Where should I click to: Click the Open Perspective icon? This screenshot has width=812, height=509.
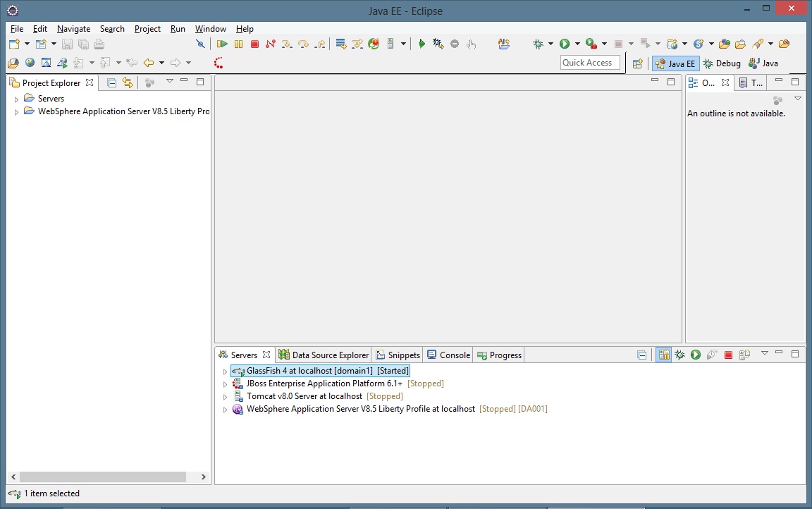tap(637, 63)
